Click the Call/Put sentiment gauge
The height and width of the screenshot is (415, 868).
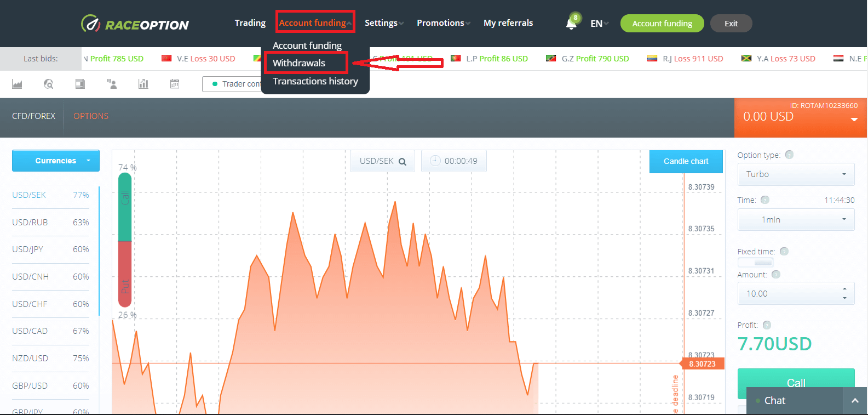[125, 240]
